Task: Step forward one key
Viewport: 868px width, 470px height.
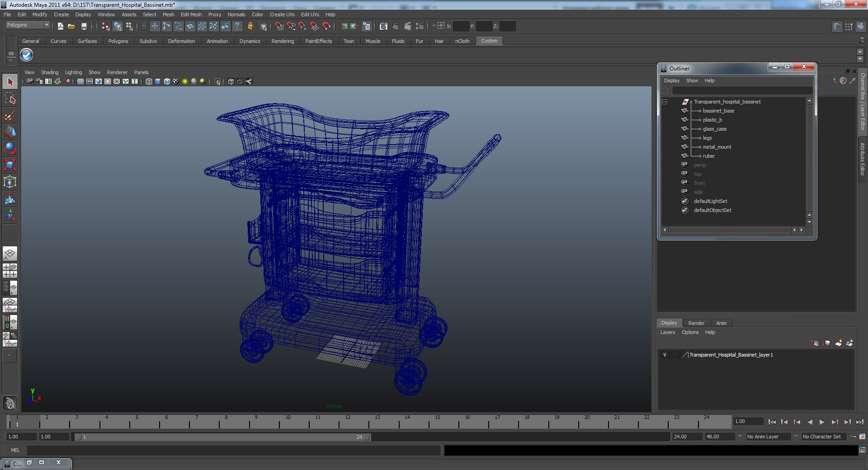Action: [x=835, y=422]
